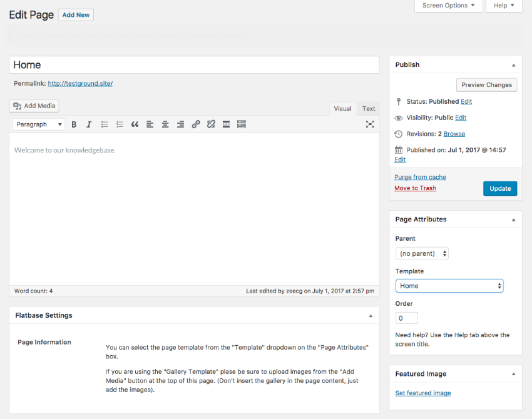532x419 pixels.
Task: Toggle the toolbar kitchen sink
Action: (242, 124)
